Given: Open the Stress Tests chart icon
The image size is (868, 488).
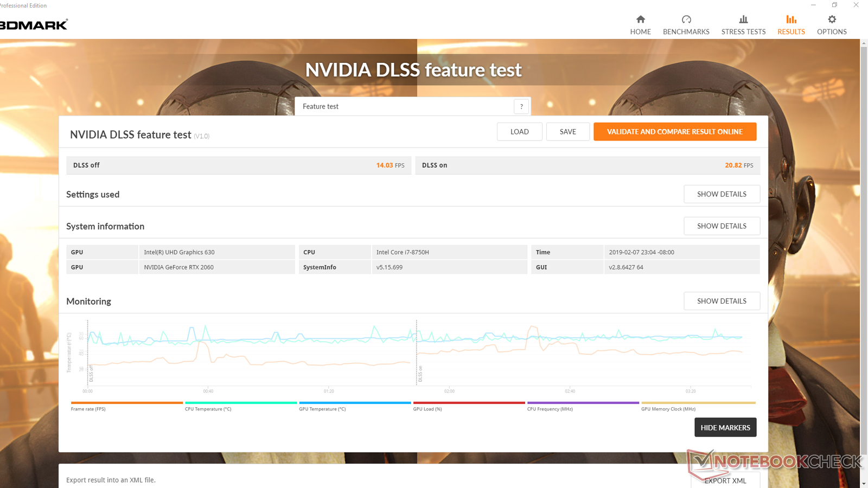Looking at the screenshot, I should [743, 20].
